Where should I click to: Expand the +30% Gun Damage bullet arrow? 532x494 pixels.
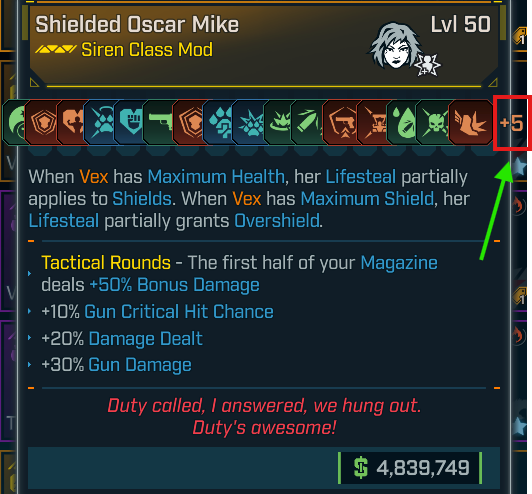pyautogui.click(x=30, y=365)
